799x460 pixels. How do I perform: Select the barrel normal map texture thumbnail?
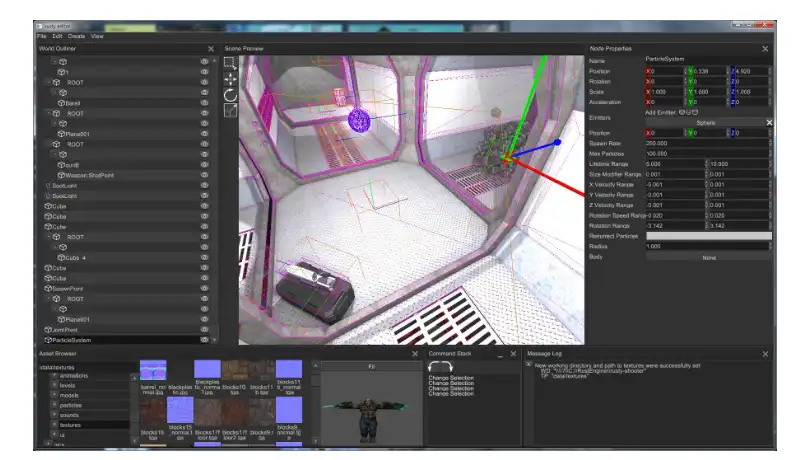point(153,370)
